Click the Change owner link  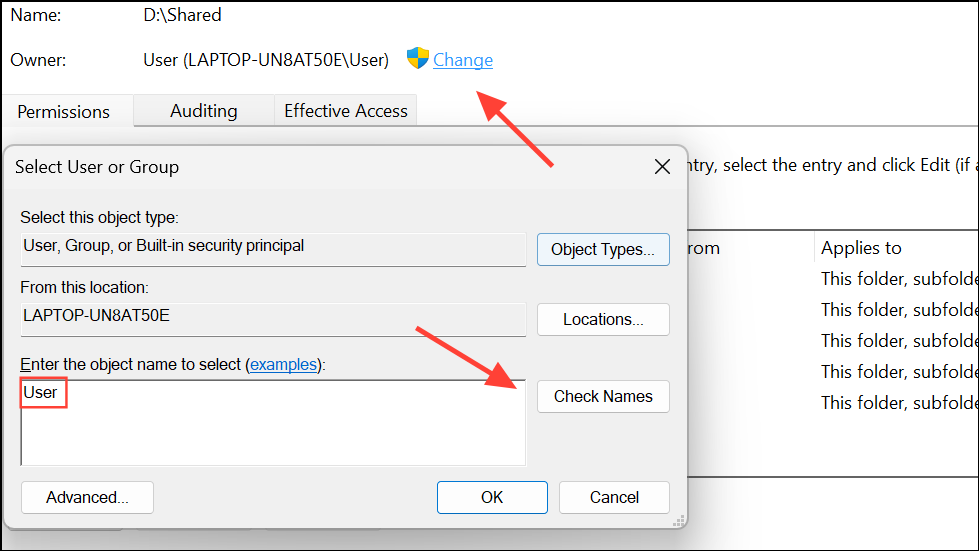point(463,60)
